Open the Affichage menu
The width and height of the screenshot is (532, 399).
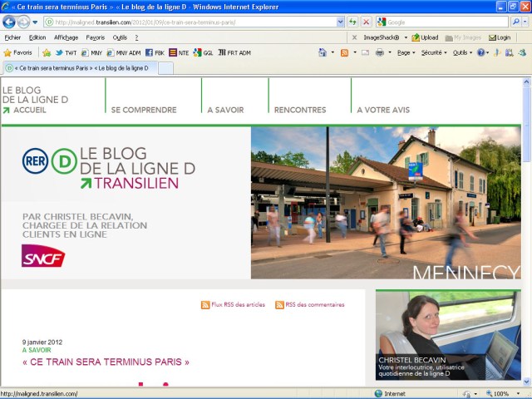(x=66, y=37)
